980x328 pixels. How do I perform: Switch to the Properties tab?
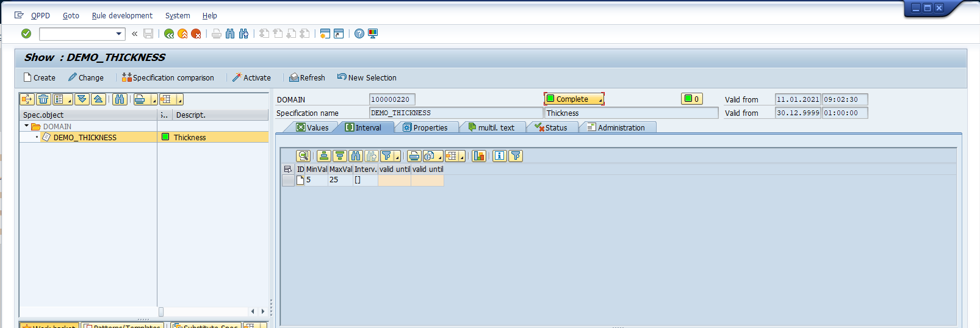426,127
